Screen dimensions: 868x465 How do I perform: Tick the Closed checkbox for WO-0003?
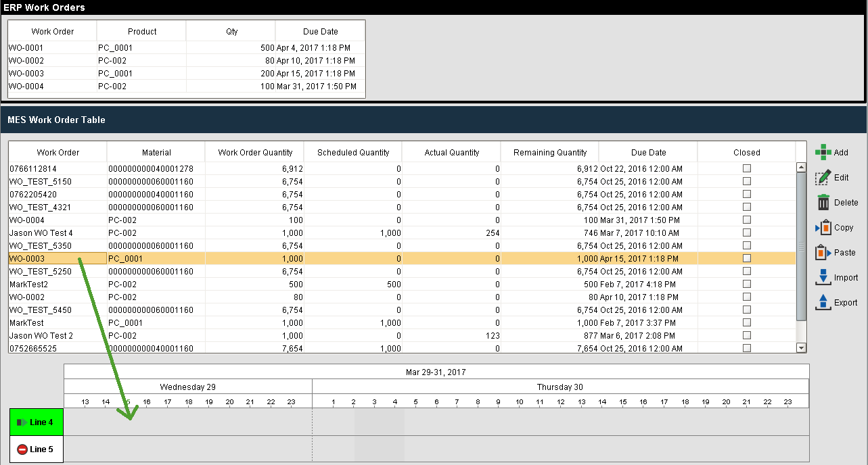tap(747, 258)
